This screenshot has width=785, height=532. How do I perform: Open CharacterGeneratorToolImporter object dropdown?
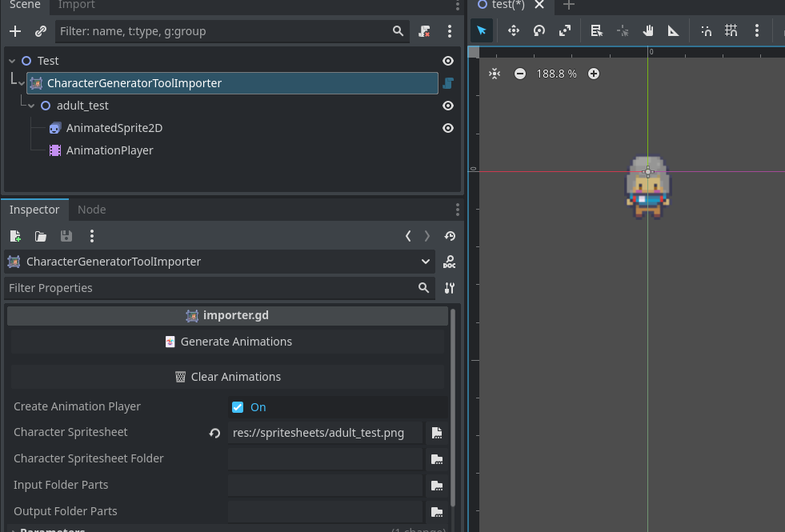(219, 262)
